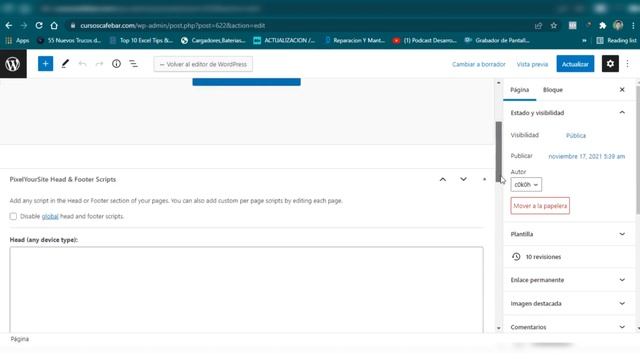This screenshot has height=360, width=640.
Task: Open the Reading list
Action: coord(616,40)
